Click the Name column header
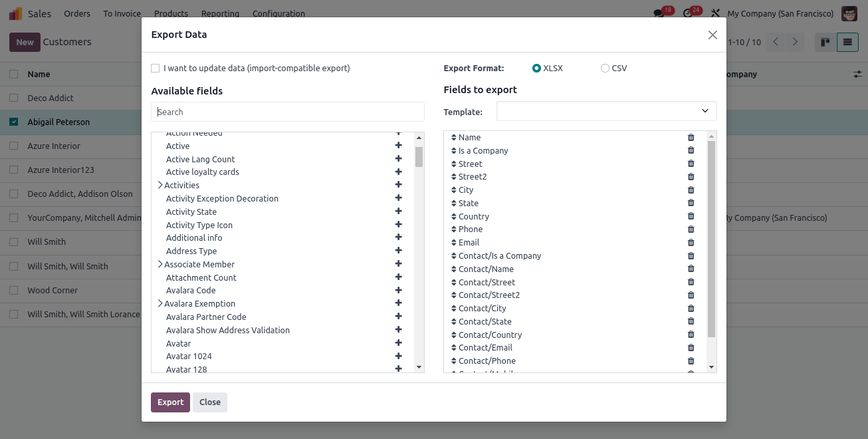868x439 pixels. (x=39, y=74)
